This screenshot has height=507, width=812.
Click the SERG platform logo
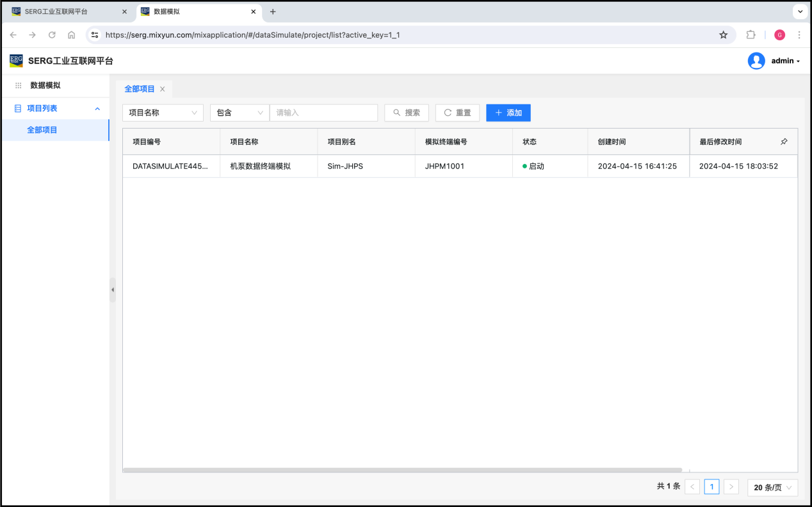click(16, 61)
